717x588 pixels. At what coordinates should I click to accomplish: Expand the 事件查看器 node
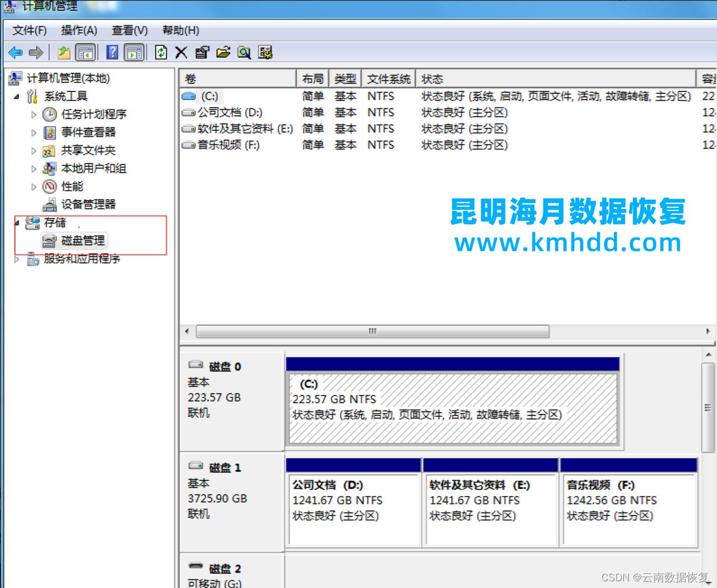click(x=34, y=132)
